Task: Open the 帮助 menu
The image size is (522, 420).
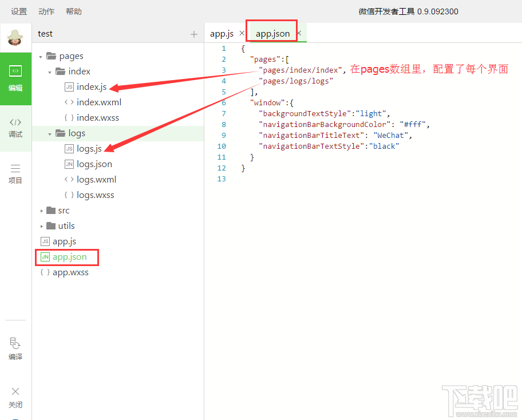Action: [x=74, y=11]
